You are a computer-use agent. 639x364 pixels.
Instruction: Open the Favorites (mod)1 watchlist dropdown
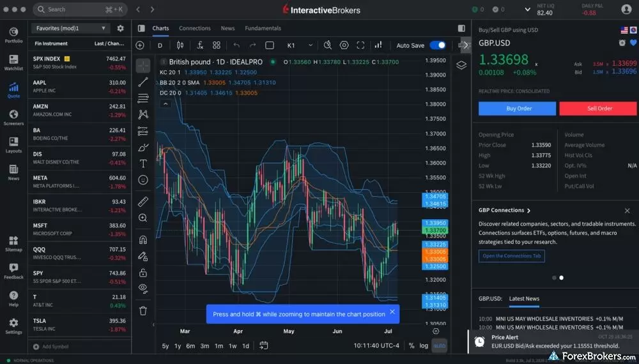71,29
